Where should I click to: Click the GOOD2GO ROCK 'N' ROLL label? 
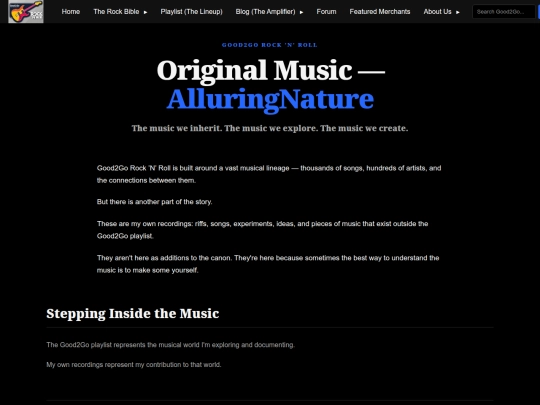point(270,45)
